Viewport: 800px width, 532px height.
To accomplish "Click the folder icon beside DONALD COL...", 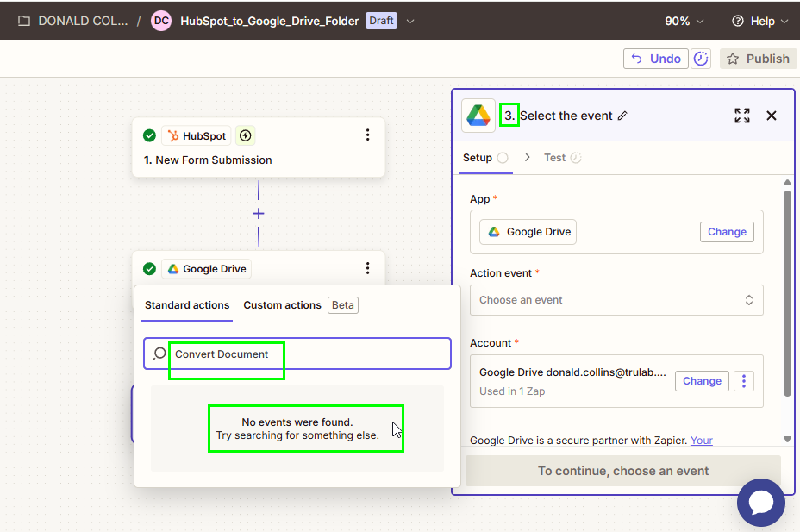I will 23,21.
